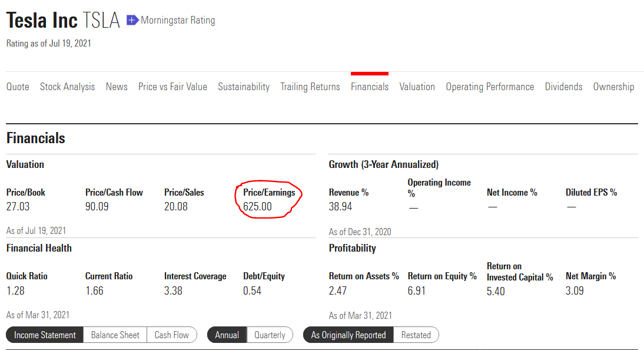Screen dimensions: 644x350
Task: Click the Price/Book value 27.03
Action: coord(18,206)
